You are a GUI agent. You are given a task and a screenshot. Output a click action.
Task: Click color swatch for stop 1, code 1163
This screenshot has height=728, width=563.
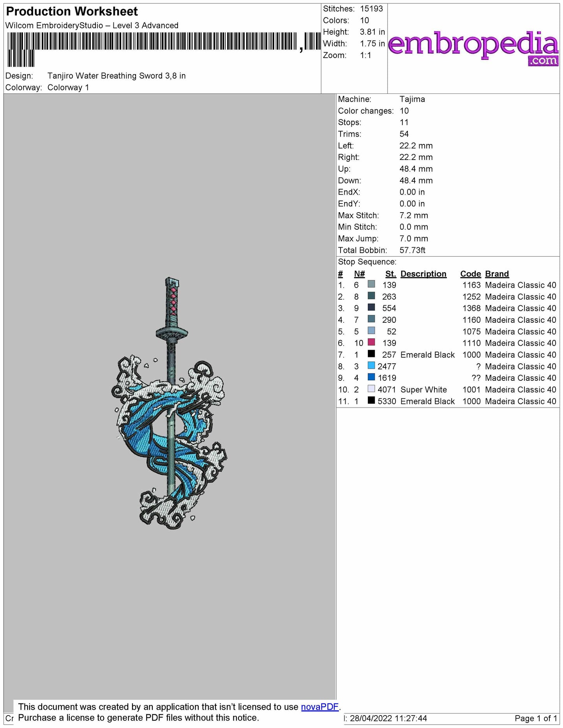click(x=371, y=284)
